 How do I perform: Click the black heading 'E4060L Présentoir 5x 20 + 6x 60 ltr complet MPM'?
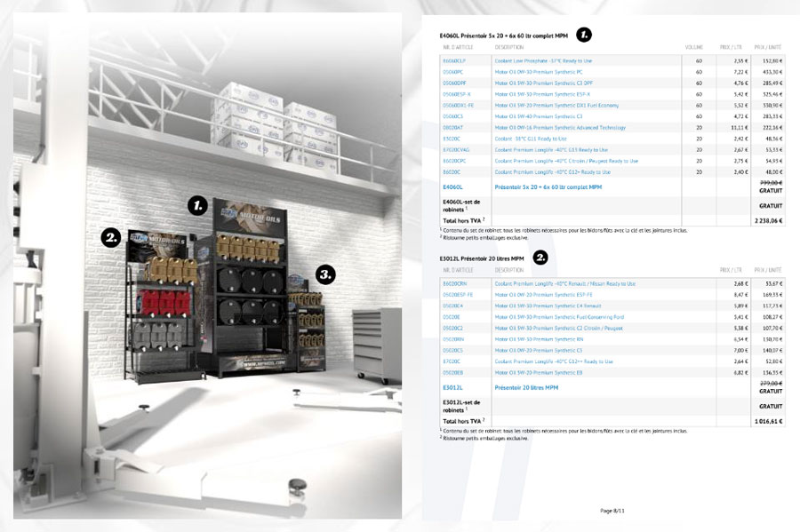click(x=504, y=36)
